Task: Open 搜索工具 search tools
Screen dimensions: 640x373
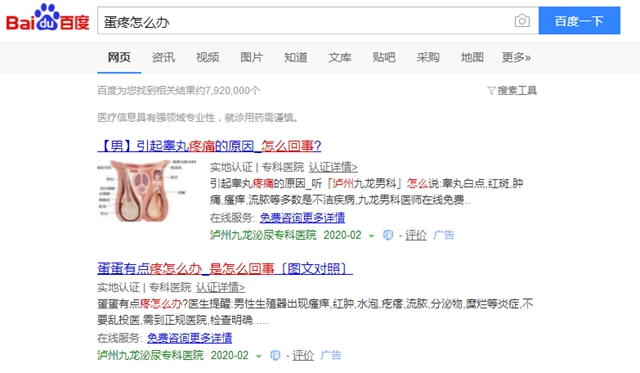Action: click(x=517, y=91)
